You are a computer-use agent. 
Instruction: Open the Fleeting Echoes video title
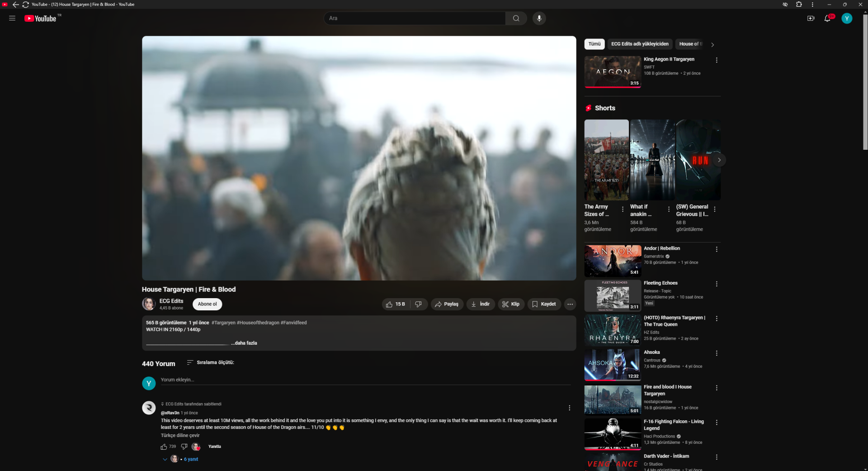(660, 283)
